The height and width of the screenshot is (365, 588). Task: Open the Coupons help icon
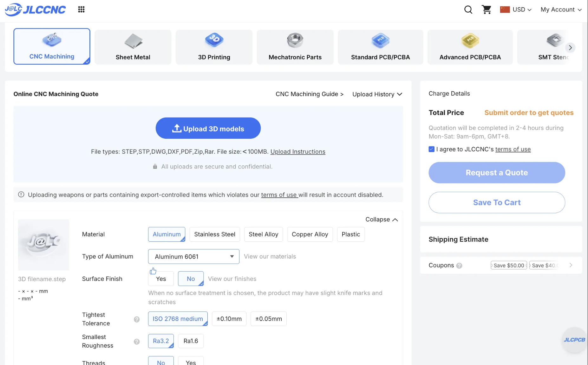click(459, 266)
